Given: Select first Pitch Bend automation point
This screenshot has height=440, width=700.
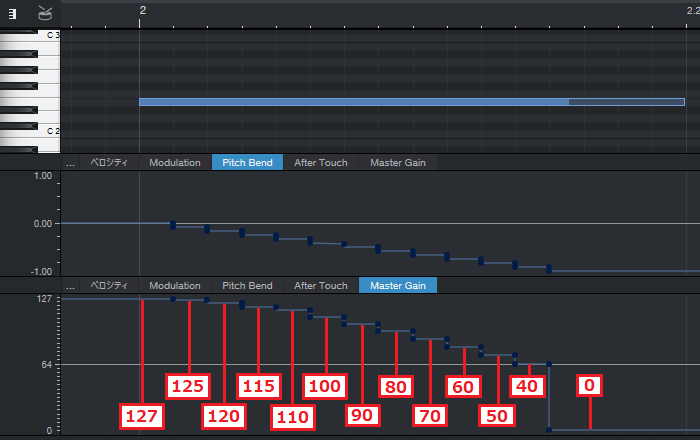Looking at the screenshot, I should click(x=172, y=225).
